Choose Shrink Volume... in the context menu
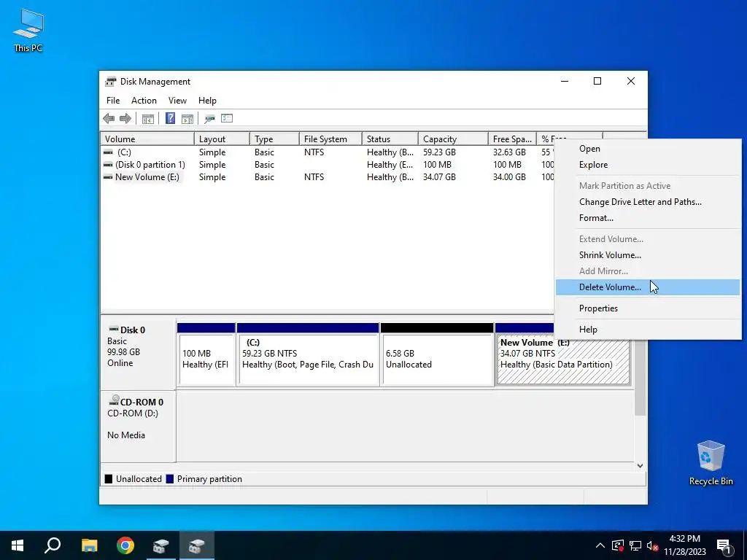This screenshot has height=560, width=747. pyautogui.click(x=648, y=255)
